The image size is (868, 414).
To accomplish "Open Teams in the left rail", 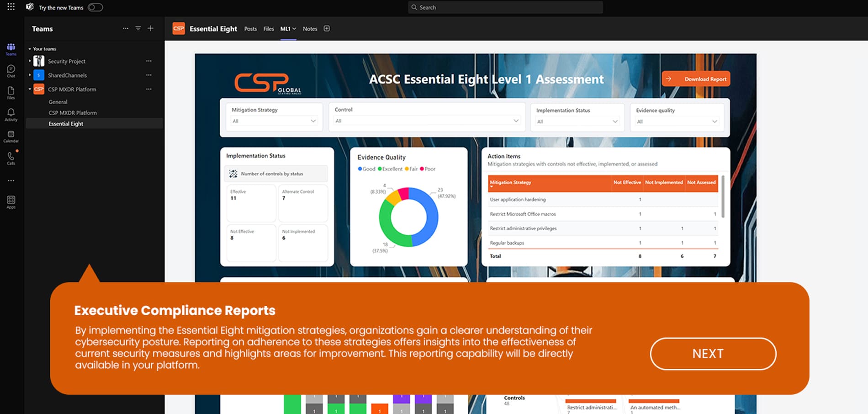I will point(11,49).
